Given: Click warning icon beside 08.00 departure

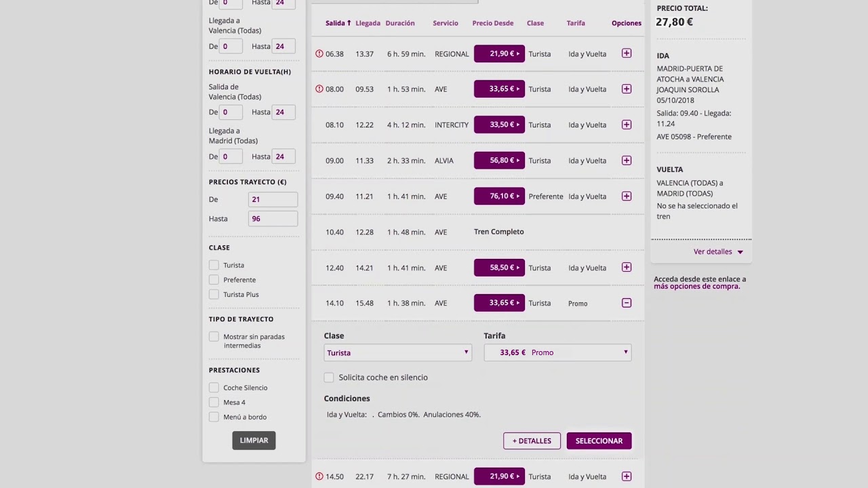Looking at the screenshot, I should tap(319, 89).
